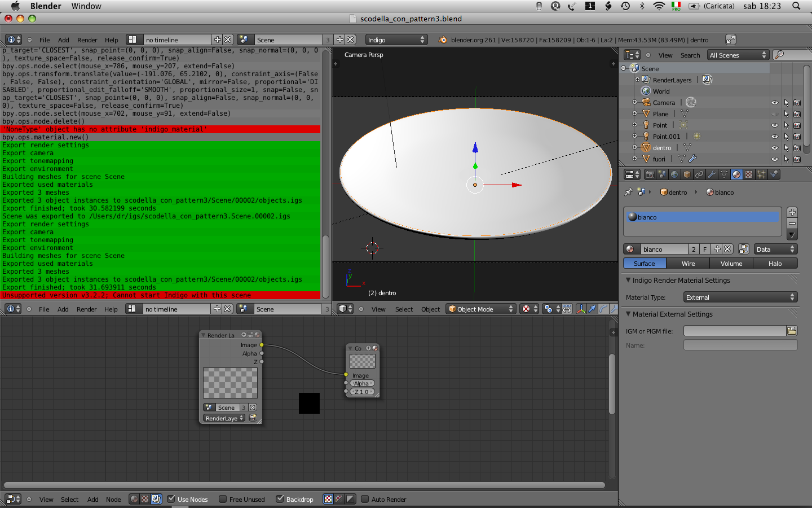Open the All Scenes outliner display dropdown
The height and width of the screenshot is (508, 812).
point(738,55)
